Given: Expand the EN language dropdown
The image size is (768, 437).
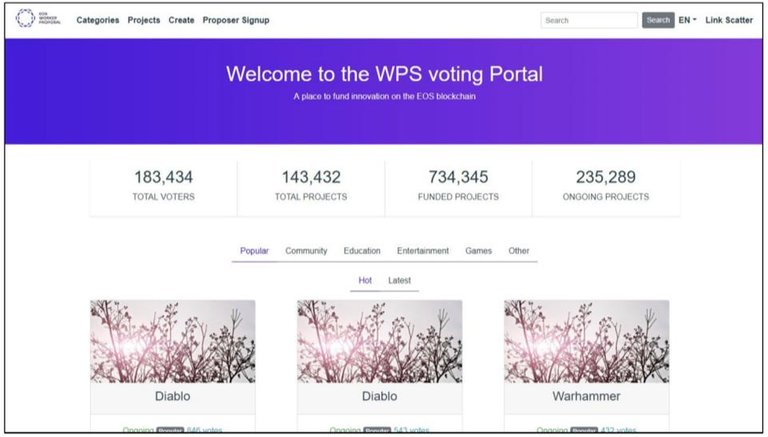Looking at the screenshot, I should (x=687, y=20).
